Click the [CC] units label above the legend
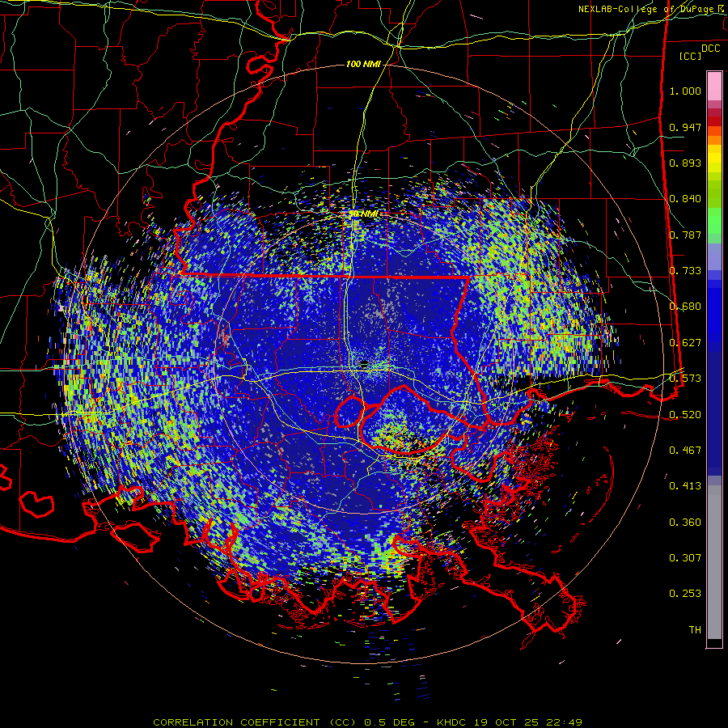728x728 pixels. click(x=690, y=56)
